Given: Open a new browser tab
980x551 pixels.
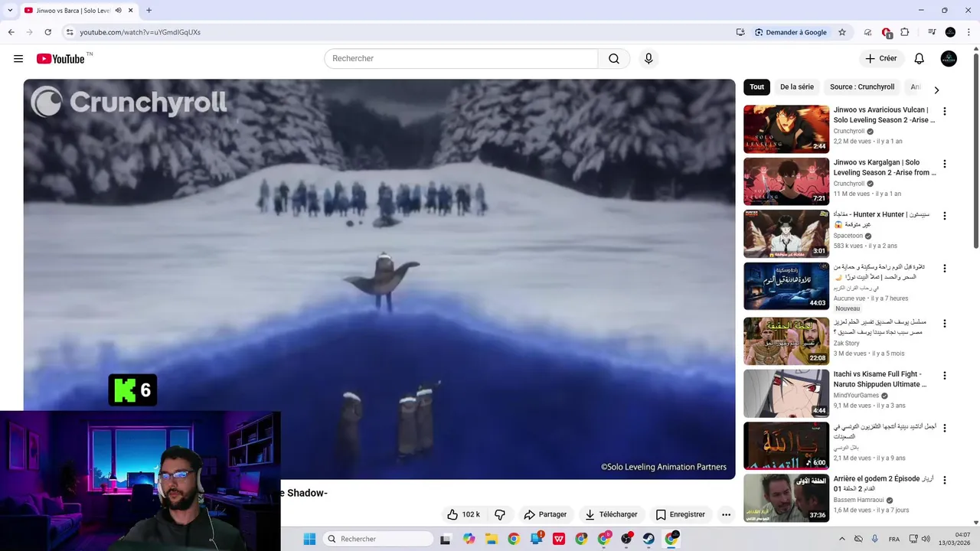Looking at the screenshot, I should pyautogui.click(x=149, y=11).
